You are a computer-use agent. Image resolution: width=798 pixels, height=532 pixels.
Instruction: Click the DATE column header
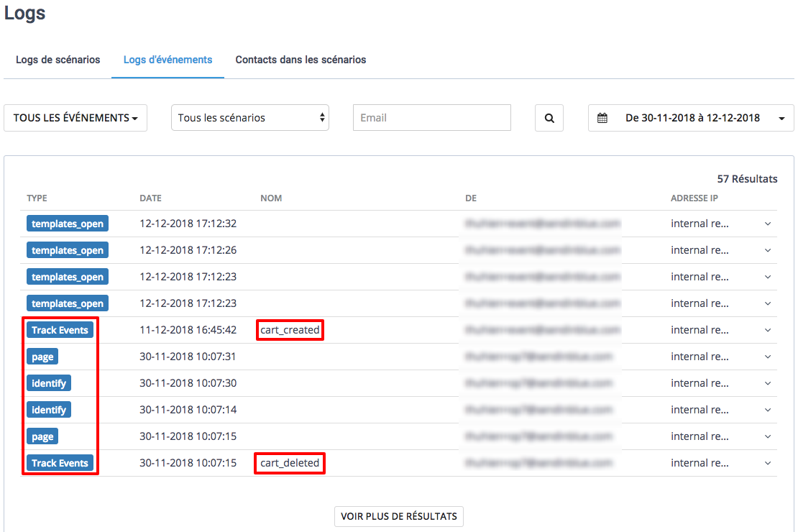click(x=151, y=198)
